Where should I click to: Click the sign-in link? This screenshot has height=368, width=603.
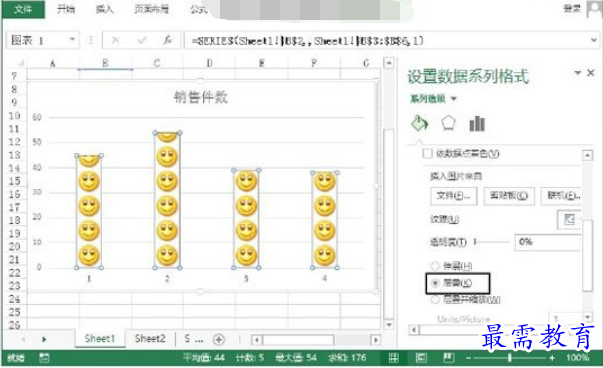click(x=572, y=8)
